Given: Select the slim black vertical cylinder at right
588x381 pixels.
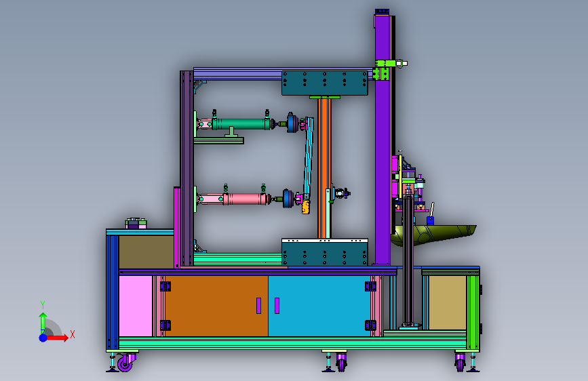Looking at the screenshot, I should (x=408, y=259).
